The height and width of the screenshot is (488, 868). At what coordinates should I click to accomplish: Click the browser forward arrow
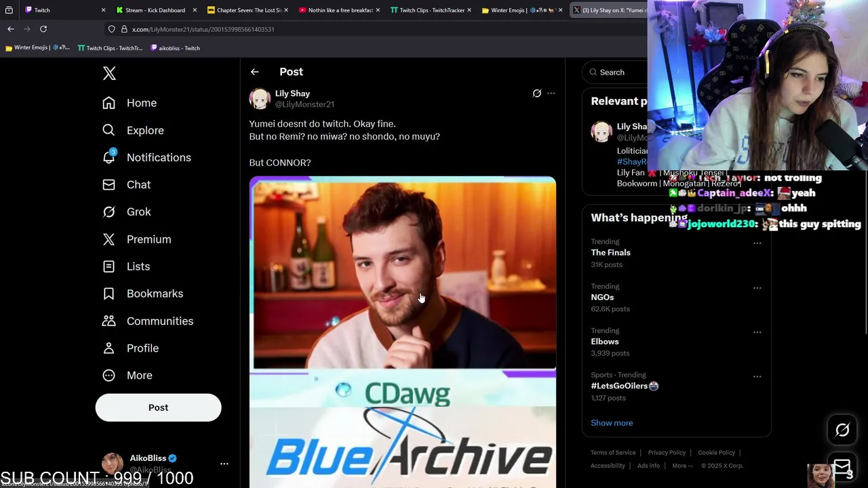27,29
